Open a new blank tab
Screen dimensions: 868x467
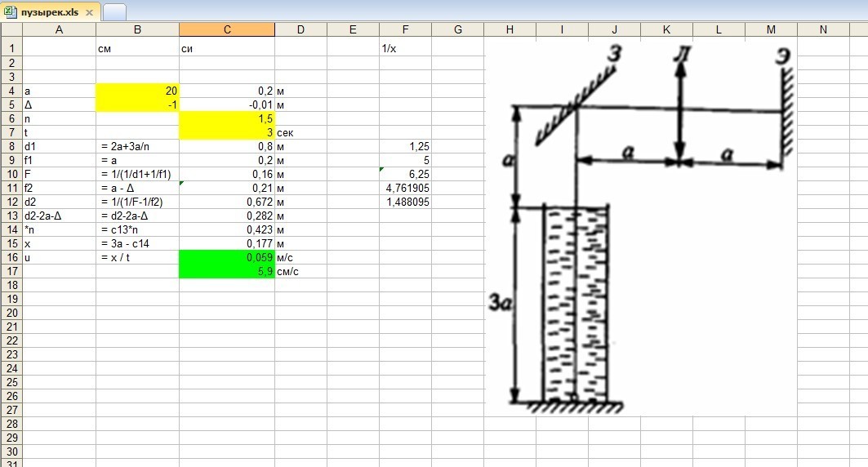pos(114,12)
